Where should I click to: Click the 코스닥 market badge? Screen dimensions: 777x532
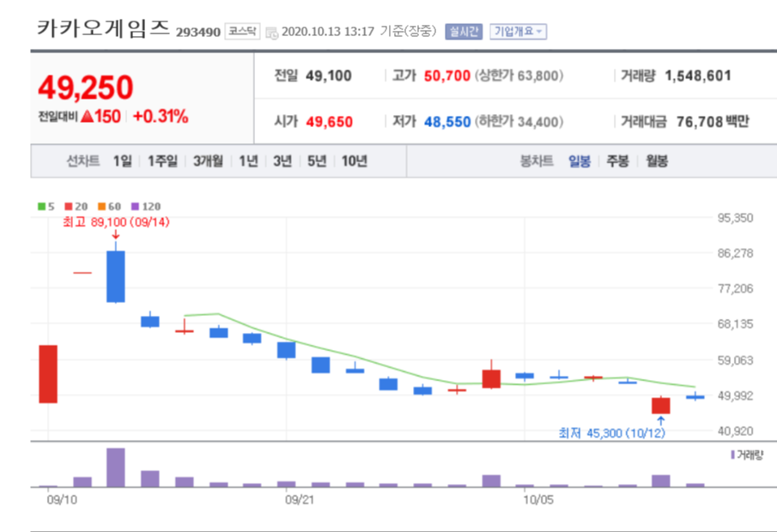click(242, 31)
